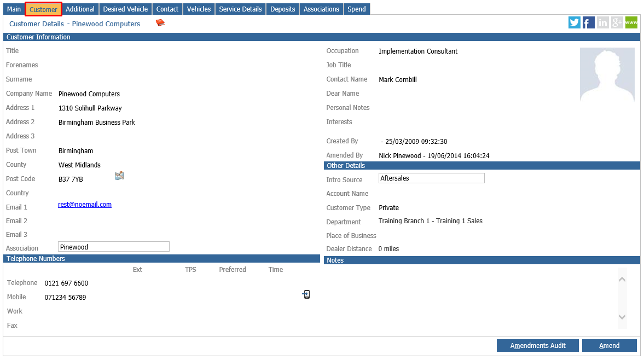Click the Amend button

[x=609, y=345]
